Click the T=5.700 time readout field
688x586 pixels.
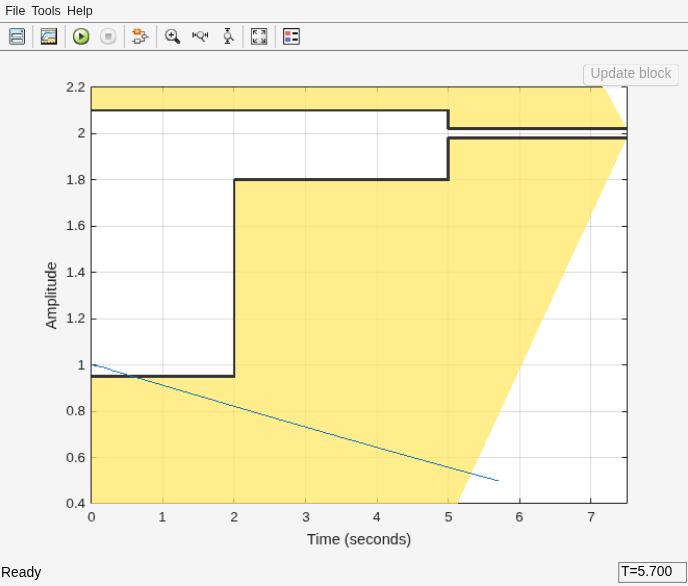[x=652, y=572]
